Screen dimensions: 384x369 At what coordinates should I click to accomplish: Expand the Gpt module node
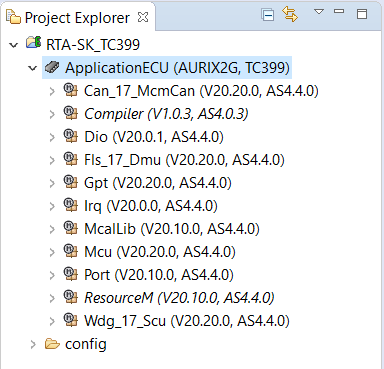pyautogui.click(x=52, y=184)
